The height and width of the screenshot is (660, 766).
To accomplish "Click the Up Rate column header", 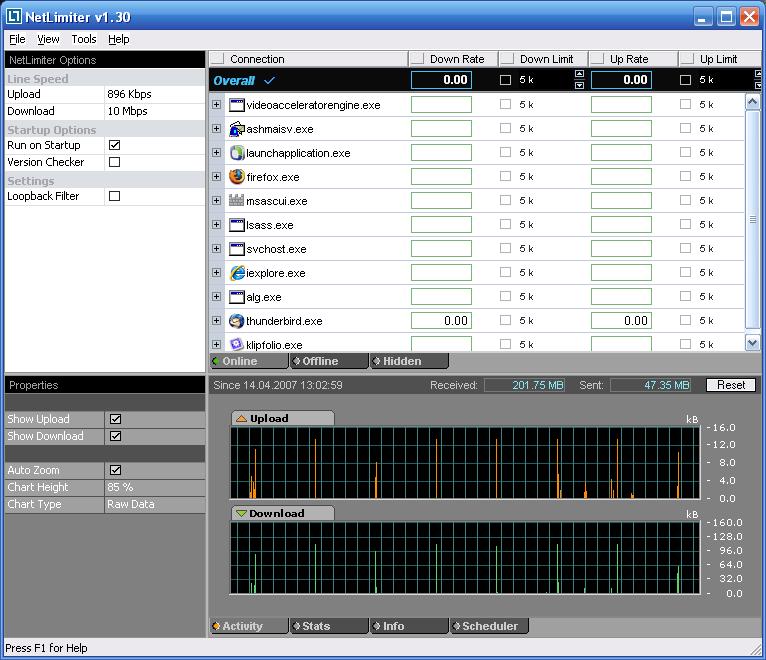I will click(633, 59).
